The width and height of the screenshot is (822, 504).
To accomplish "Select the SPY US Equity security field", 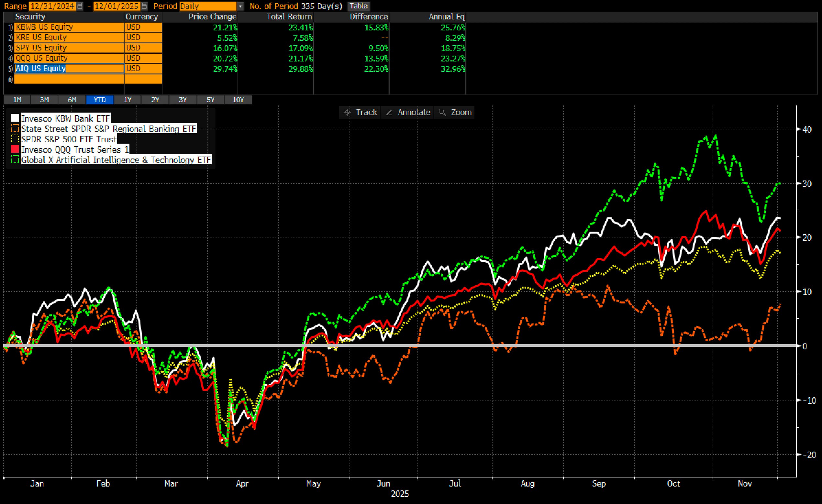I will 69,48.
